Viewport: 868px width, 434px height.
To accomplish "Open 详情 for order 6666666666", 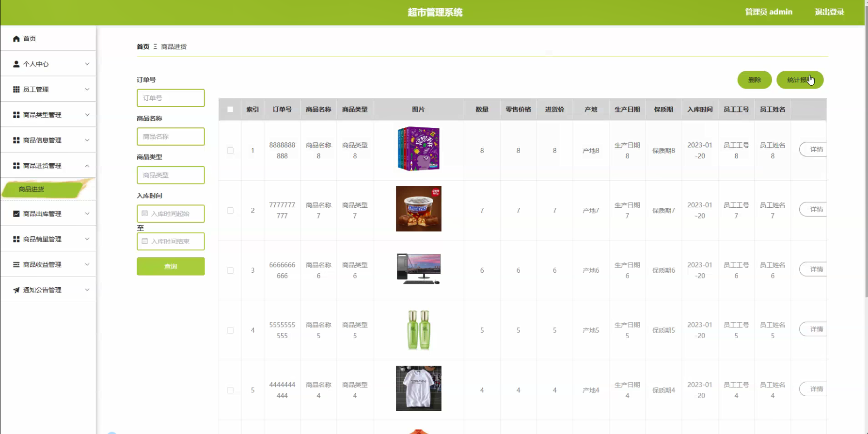I will click(x=813, y=269).
